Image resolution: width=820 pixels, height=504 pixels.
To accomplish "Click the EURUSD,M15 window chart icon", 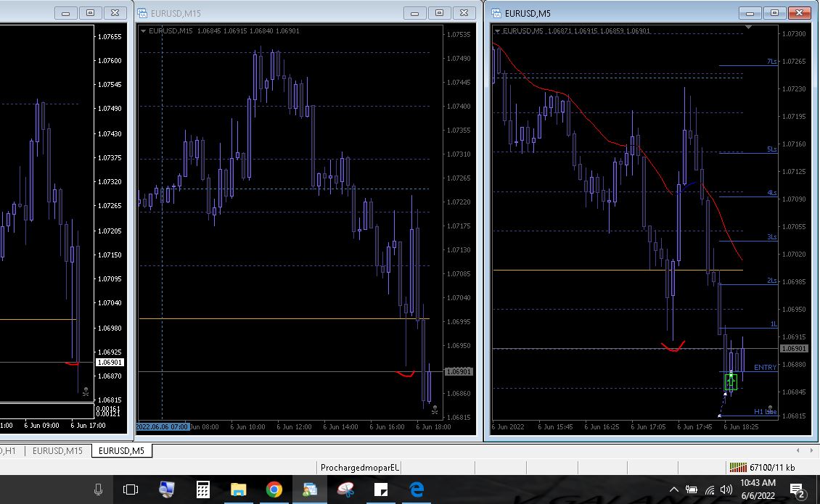I will (x=142, y=13).
